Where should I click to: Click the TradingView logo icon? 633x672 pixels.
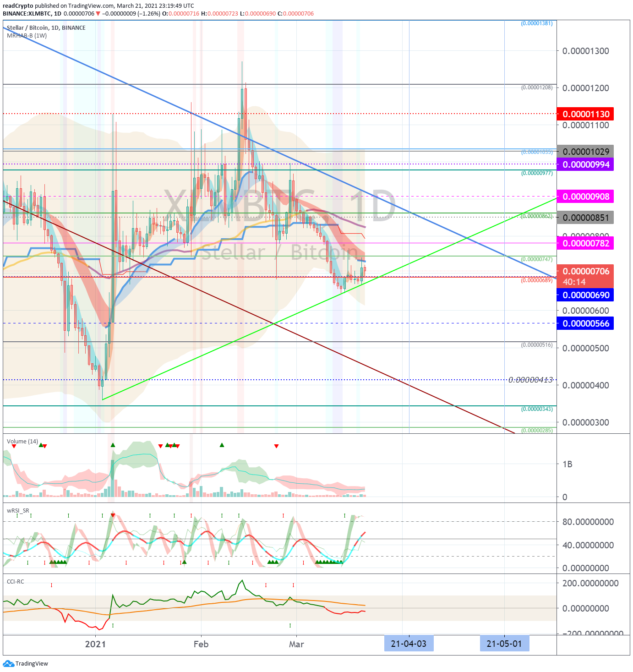tap(8, 663)
